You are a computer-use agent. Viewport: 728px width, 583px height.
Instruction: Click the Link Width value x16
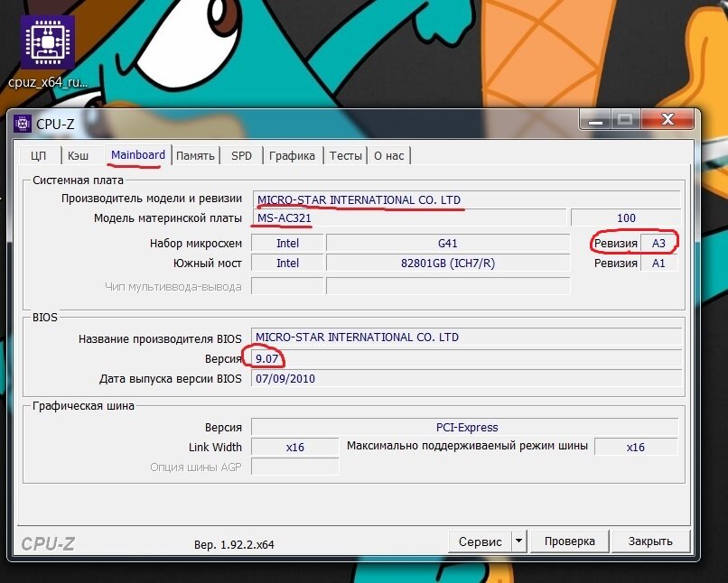coord(294,447)
